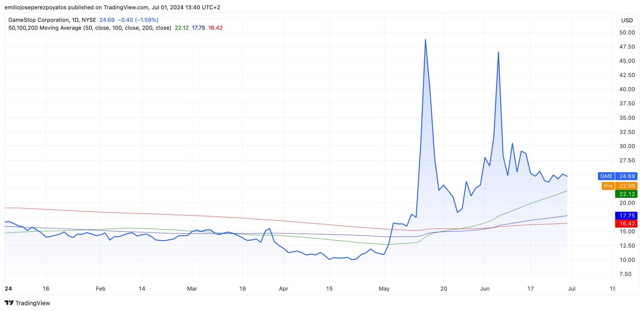The height and width of the screenshot is (311, 644).
Task: Select the blue 17.75 axis price label
Action: 627,216
